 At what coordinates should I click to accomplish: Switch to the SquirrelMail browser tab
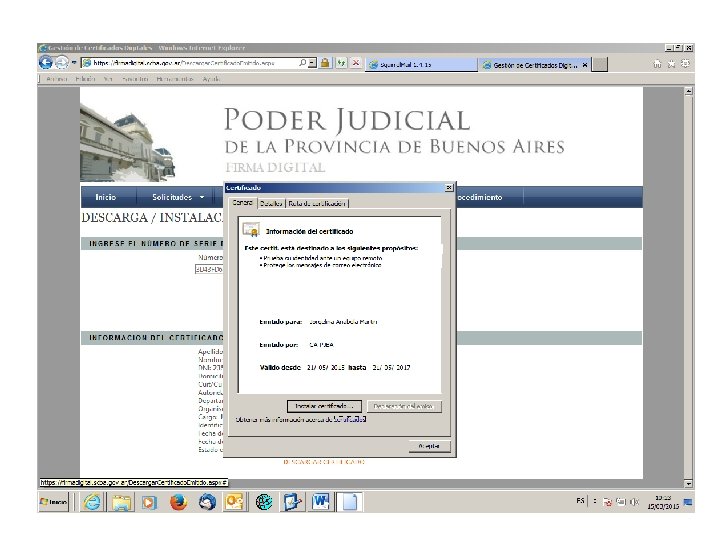click(421, 65)
